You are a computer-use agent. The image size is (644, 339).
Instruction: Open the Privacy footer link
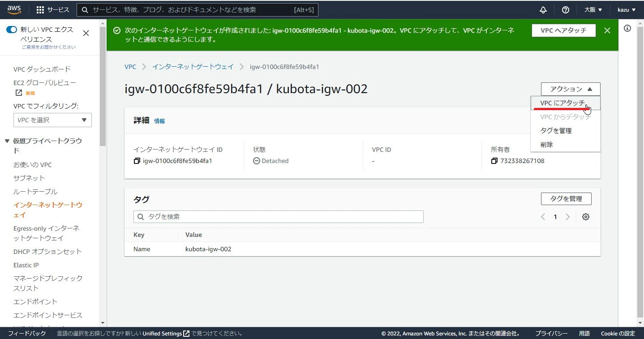[551, 334]
